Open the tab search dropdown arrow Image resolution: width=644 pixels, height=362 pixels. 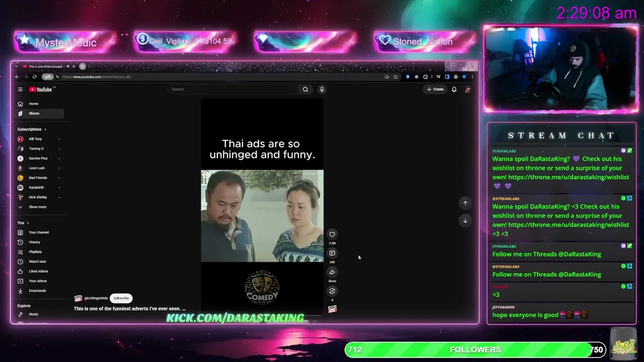(x=17, y=66)
